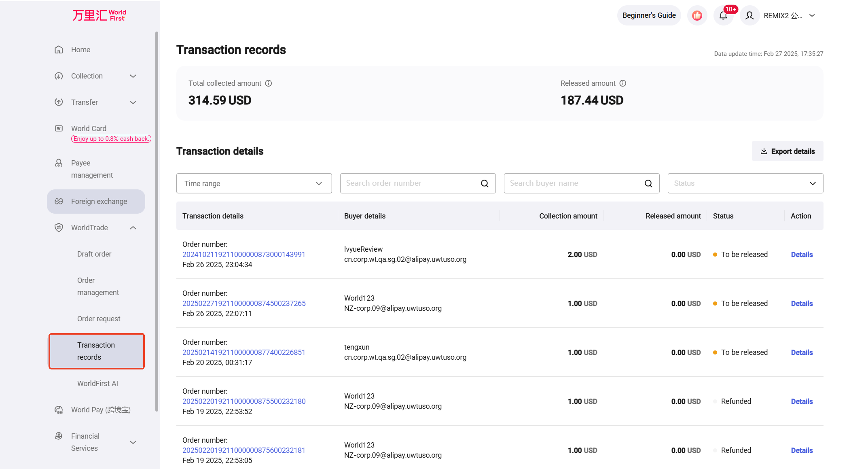This screenshot has width=868, height=469.
Task: Open World Pay via its coin icon
Action: point(59,410)
